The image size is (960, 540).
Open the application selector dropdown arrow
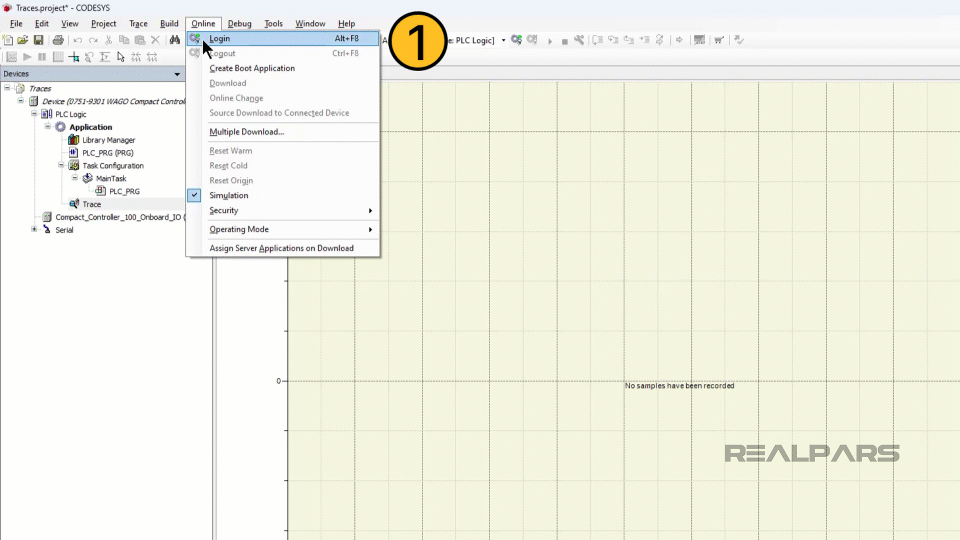coord(503,40)
